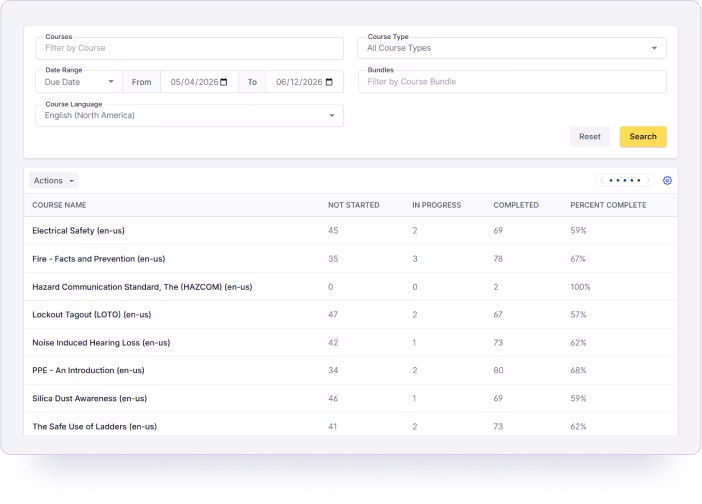
Task: Go to the next page arrow
Action: pyautogui.click(x=648, y=180)
